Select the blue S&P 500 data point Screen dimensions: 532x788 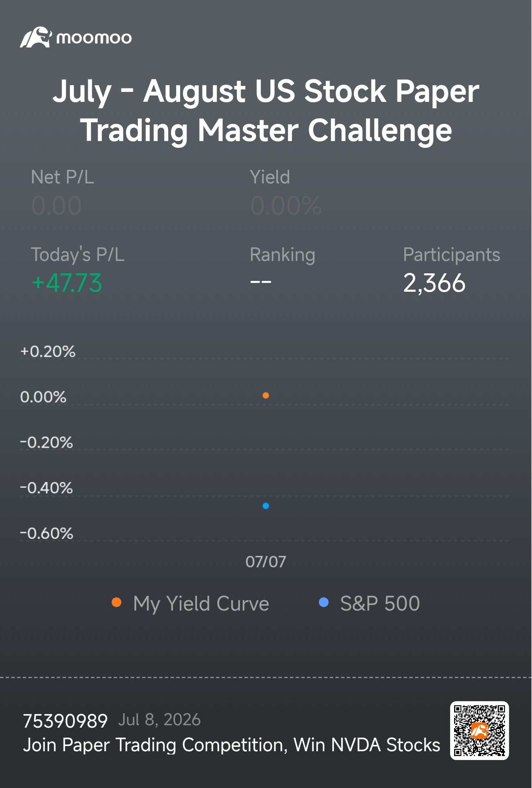coord(266,506)
